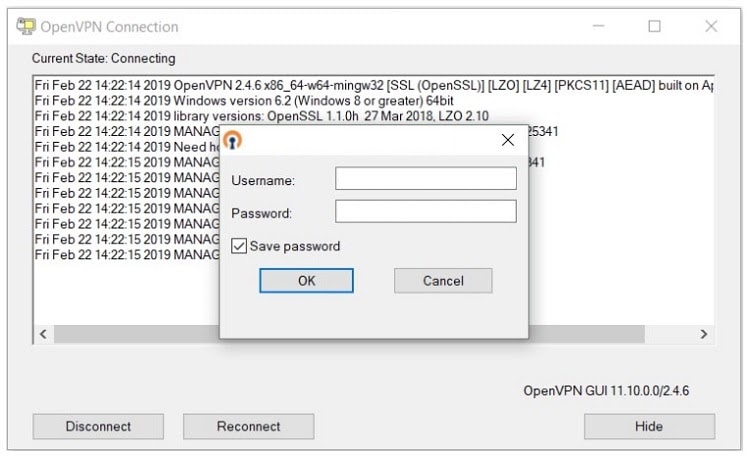This screenshot has height=457, width=750.
Task: Click the log line beginning 'Fri Feb 22 14:22:14 2019 Need'
Action: tap(127, 147)
